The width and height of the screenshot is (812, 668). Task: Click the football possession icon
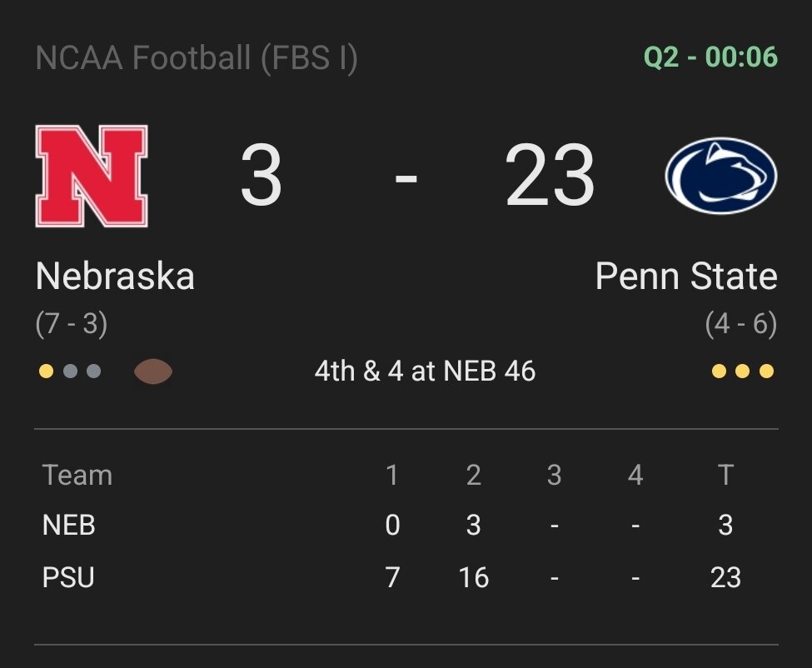(x=153, y=371)
